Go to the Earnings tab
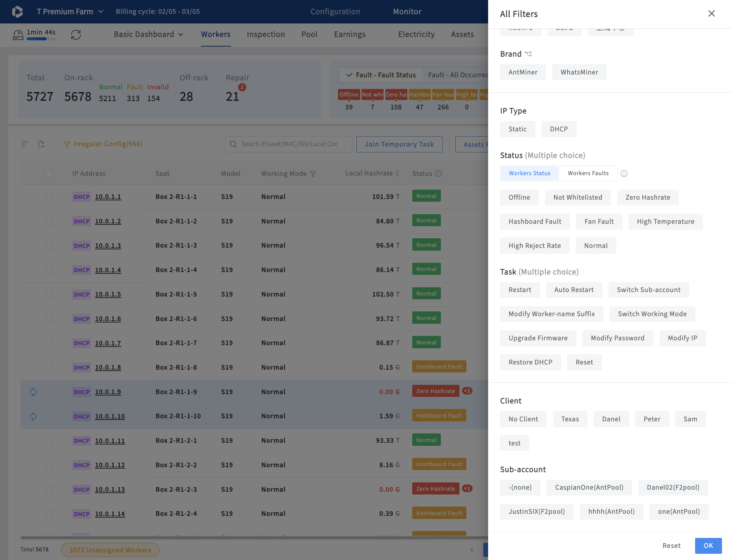The width and height of the screenshot is (732, 560). (349, 34)
